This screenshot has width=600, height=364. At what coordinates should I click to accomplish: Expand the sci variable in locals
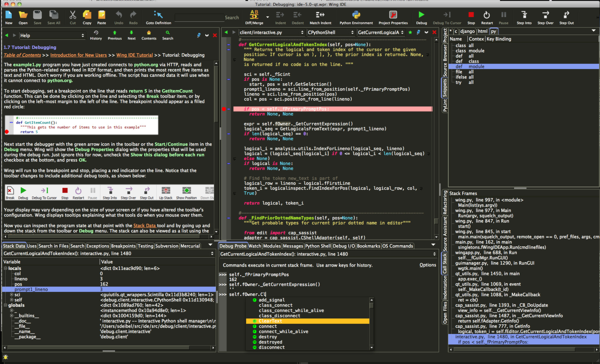pyautogui.click(x=11, y=294)
